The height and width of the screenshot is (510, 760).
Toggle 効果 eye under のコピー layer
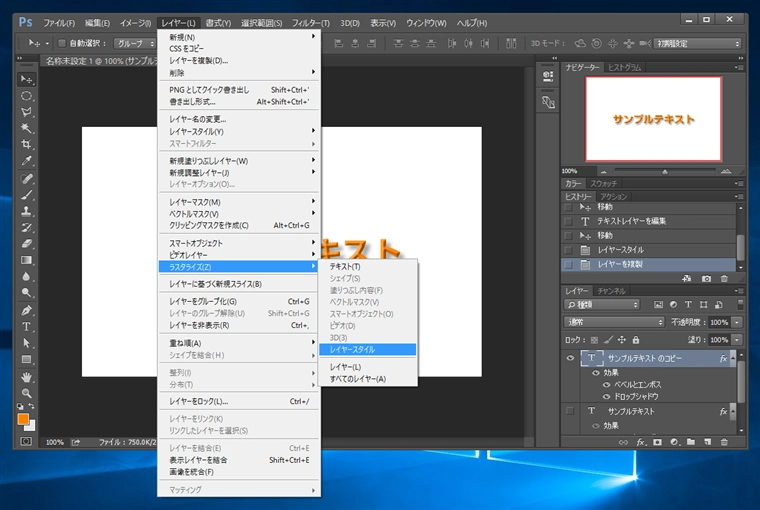point(596,373)
